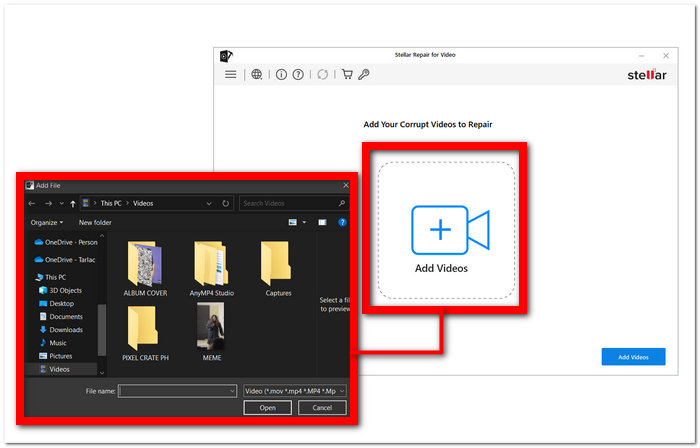700x448 pixels.
Task: Click the blue Add Videos button
Action: pos(633,357)
